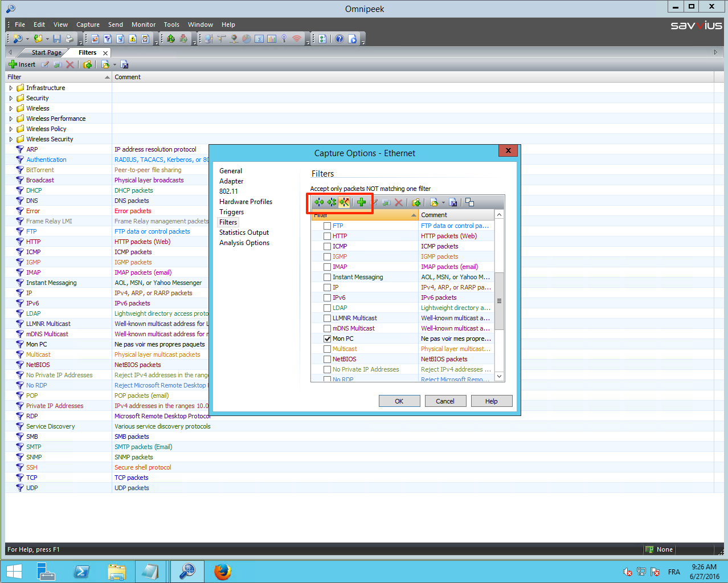Viewport: 728px width, 583px height.
Task: Click the green plus Insert icon in dialog
Action: (361, 202)
